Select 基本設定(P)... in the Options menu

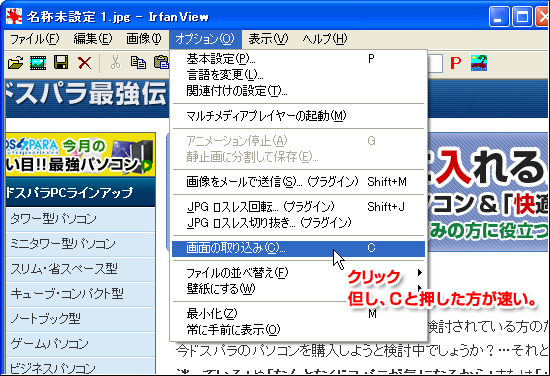click(298, 59)
